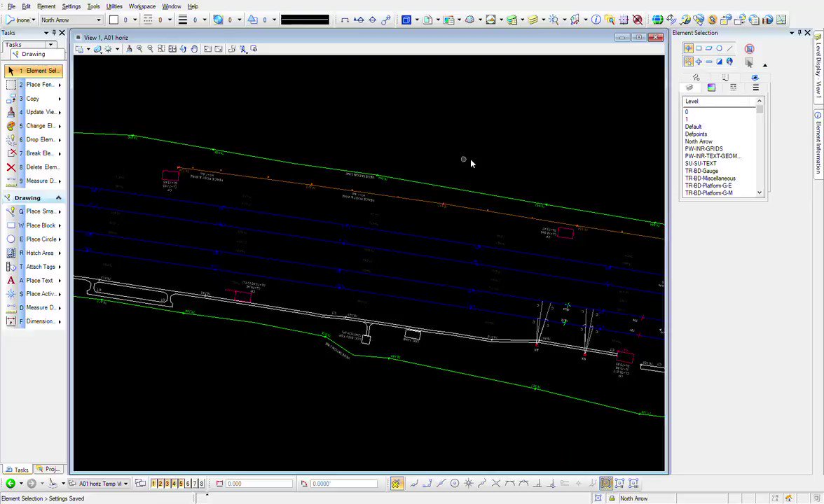
Task: Select the Element Selection tool in Tasks
Action: (x=33, y=70)
